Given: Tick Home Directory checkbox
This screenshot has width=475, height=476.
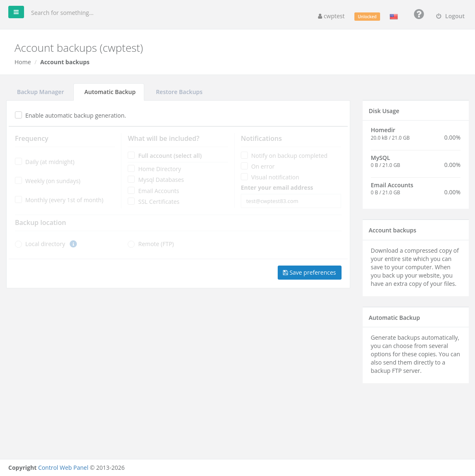Looking at the screenshot, I should tap(131, 169).
